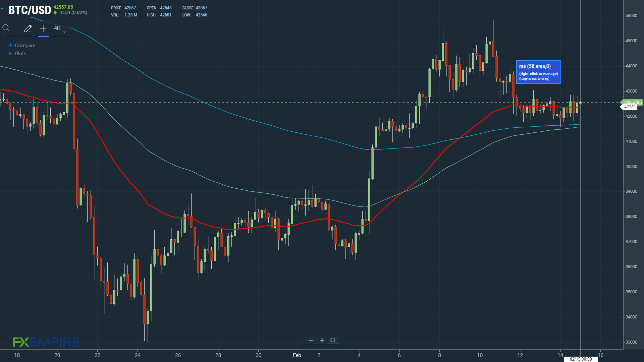The image size is (644, 362).
Task: Click the HIGH value 42601
Action: tap(166, 15)
